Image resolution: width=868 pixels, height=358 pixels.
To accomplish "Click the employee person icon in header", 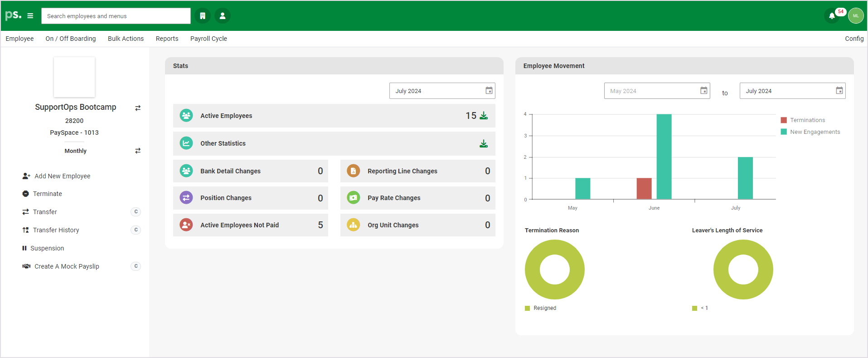I will point(223,16).
